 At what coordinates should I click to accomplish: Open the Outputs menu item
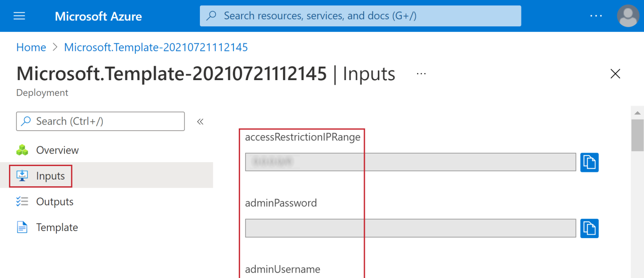pyautogui.click(x=55, y=202)
